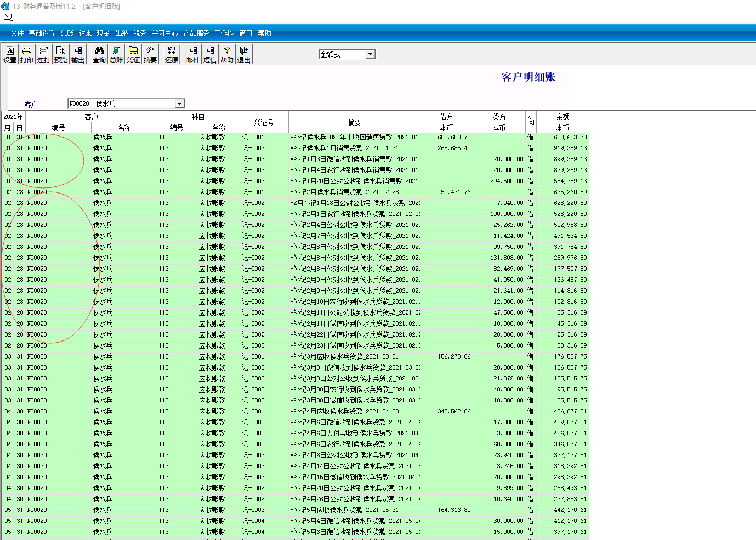Select credit amount cell 7,040.00
Viewport: 756px width, 540px height.
tap(499, 203)
